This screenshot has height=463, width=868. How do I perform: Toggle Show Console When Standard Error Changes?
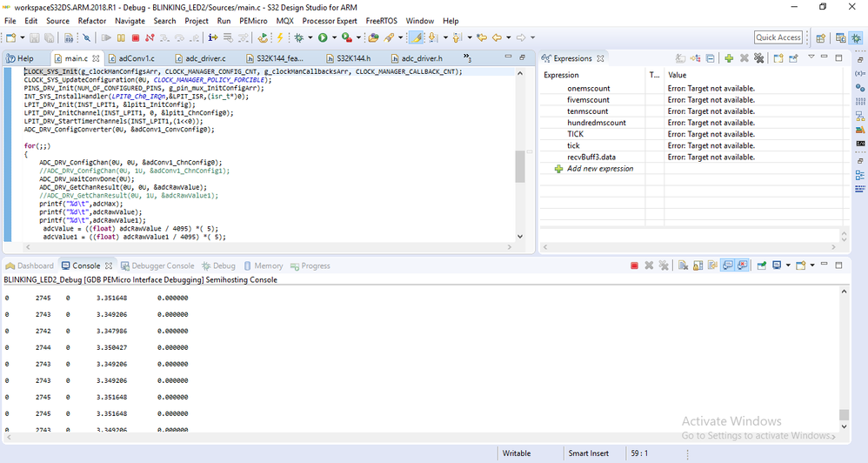click(743, 265)
